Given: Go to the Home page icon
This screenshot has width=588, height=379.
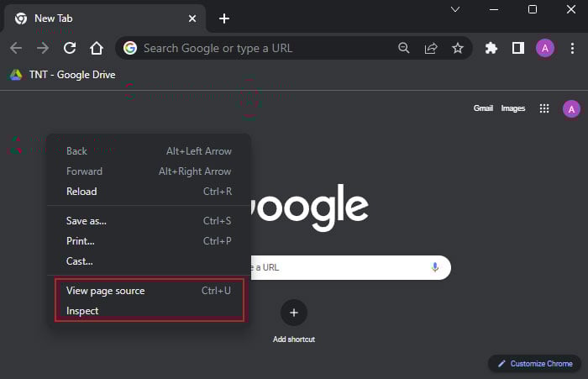Looking at the screenshot, I should 97,48.
